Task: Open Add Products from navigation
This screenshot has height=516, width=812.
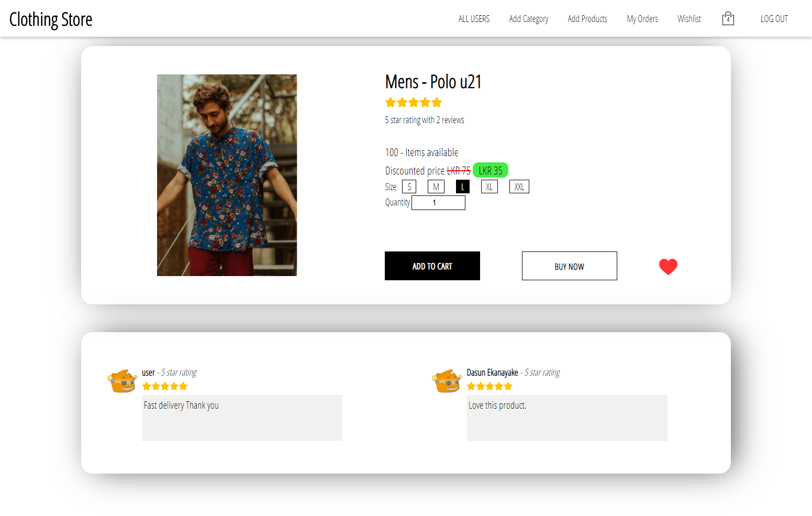Action: point(587,19)
